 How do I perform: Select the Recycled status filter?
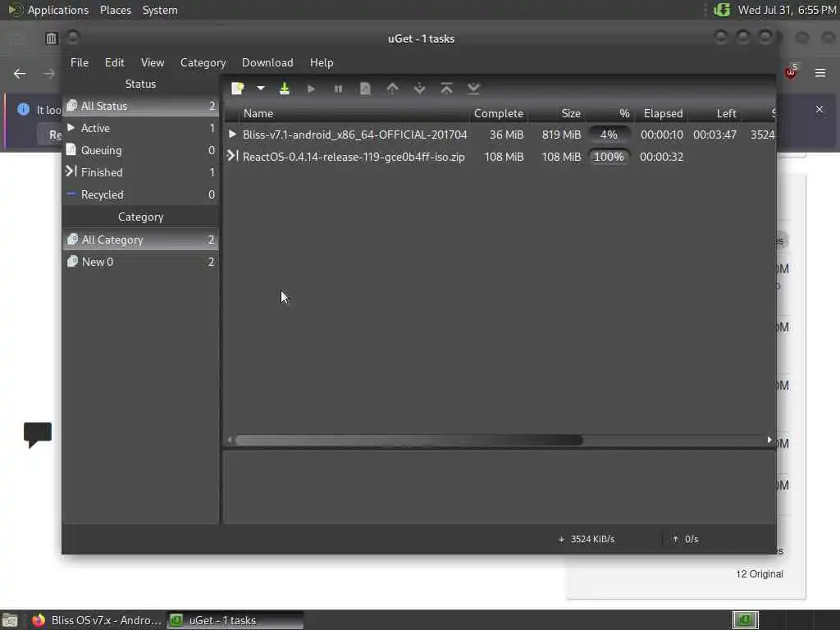click(141, 194)
